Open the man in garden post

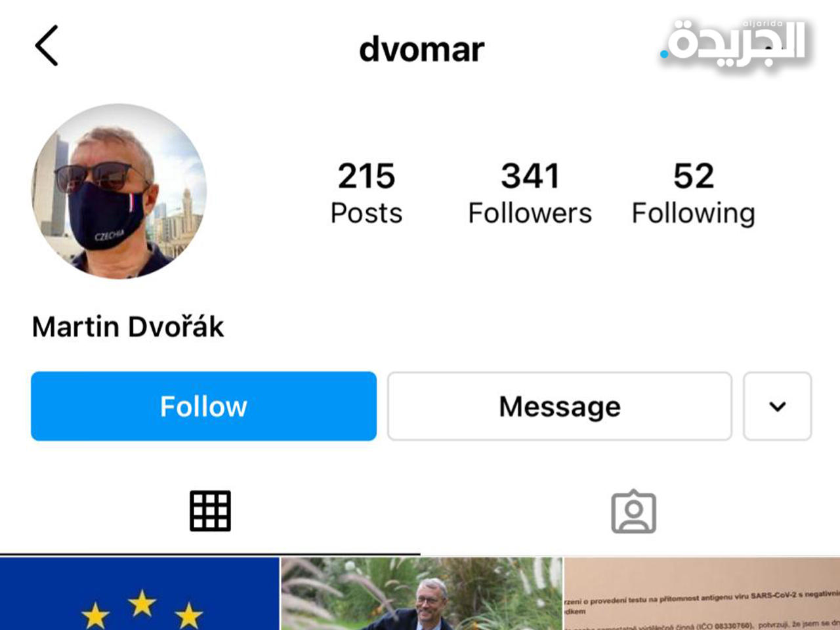pyautogui.click(x=422, y=594)
